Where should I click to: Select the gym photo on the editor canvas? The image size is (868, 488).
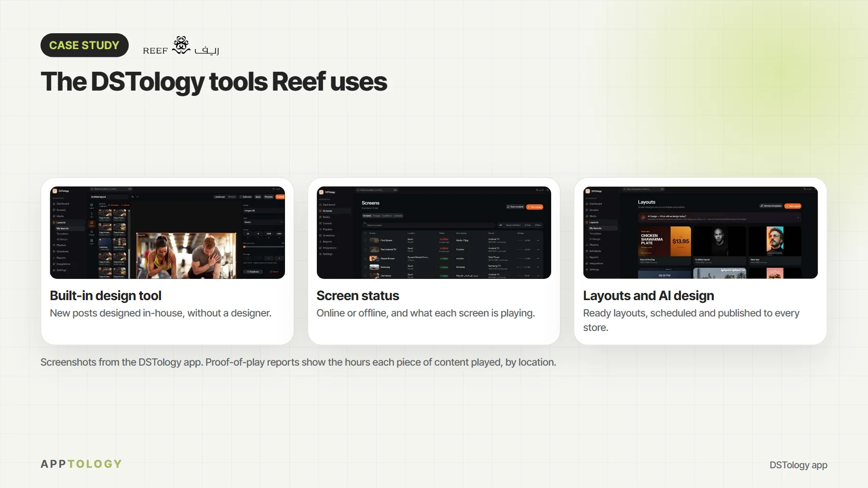point(187,255)
